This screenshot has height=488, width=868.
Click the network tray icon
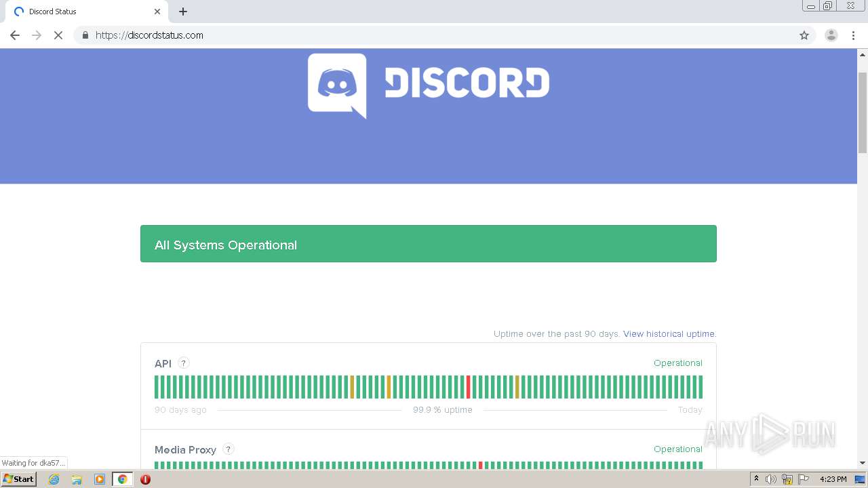tap(787, 479)
